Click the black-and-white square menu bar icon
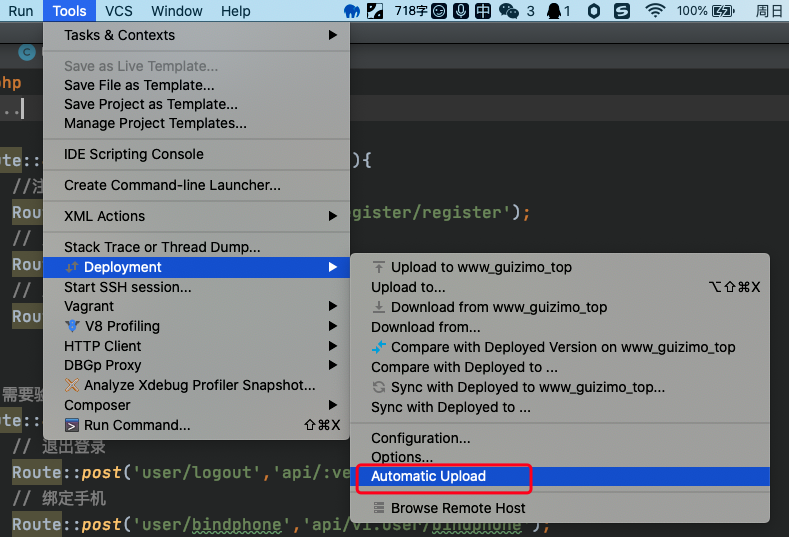Image resolution: width=789 pixels, height=537 pixels. [x=375, y=11]
